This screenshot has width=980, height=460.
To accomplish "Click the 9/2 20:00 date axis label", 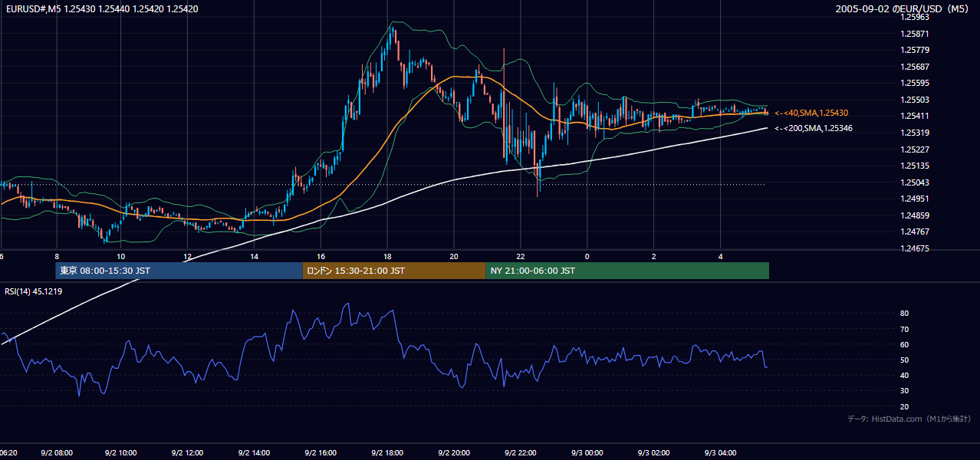I will pyautogui.click(x=455, y=453).
